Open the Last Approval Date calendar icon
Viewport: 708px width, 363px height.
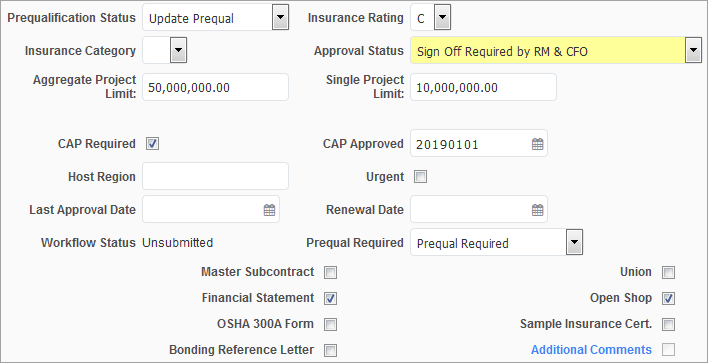269,210
